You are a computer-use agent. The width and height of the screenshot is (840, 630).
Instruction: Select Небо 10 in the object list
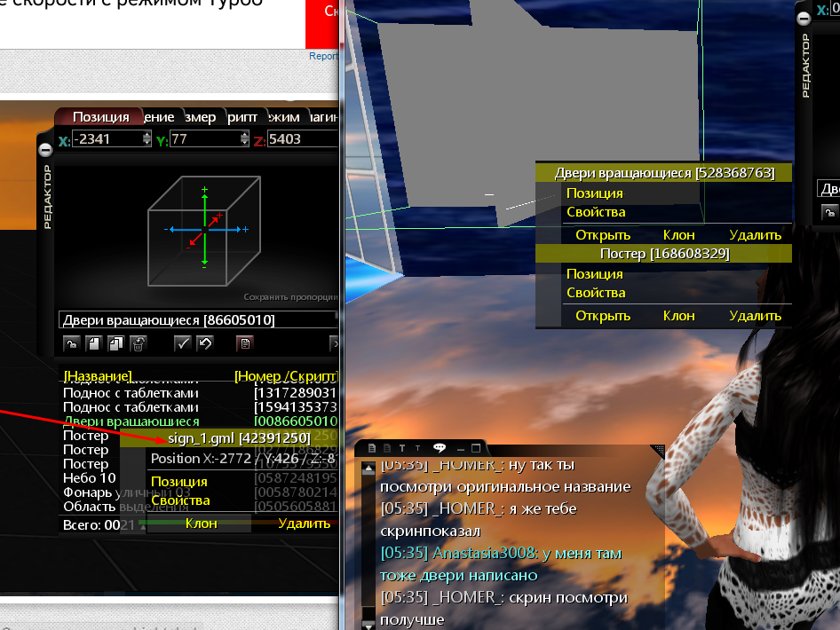click(90, 478)
